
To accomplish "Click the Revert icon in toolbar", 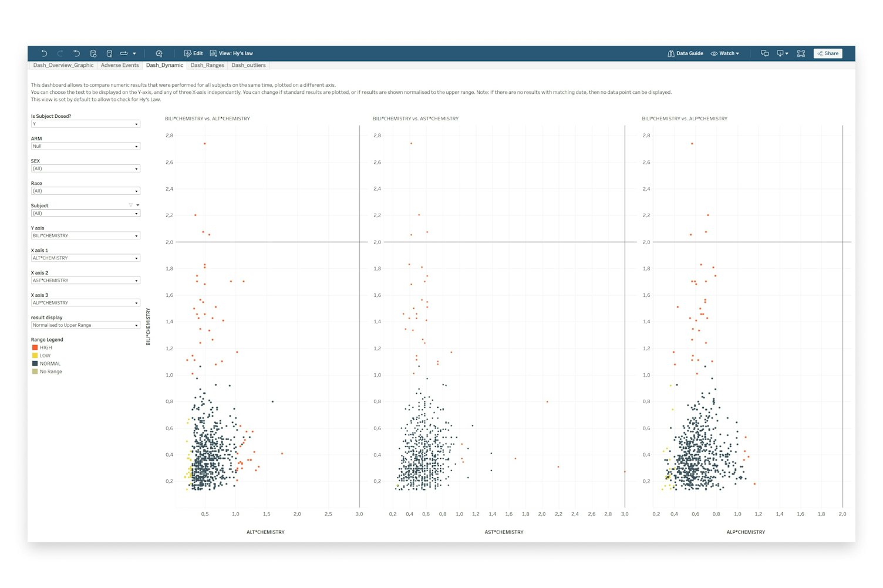I will click(76, 53).
